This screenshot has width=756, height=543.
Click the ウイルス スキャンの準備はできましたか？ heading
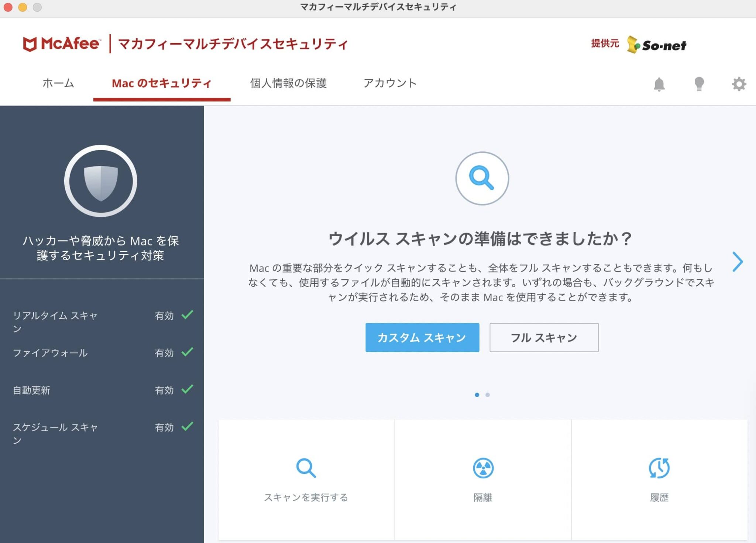pos(481,238)
